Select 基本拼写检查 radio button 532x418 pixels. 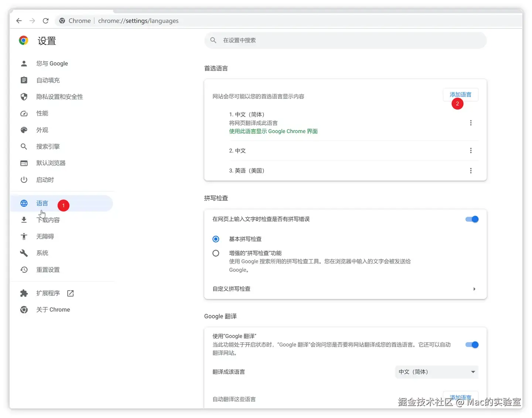[216, 239]
